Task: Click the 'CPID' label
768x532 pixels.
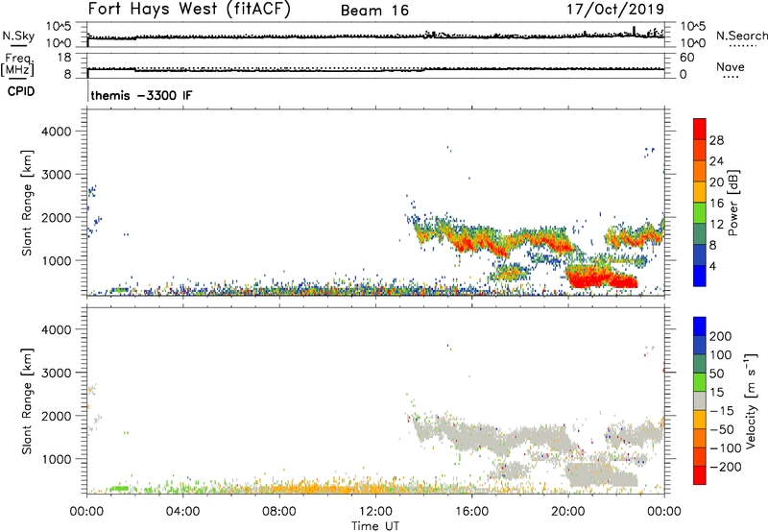Action: [x=21, y=91]
